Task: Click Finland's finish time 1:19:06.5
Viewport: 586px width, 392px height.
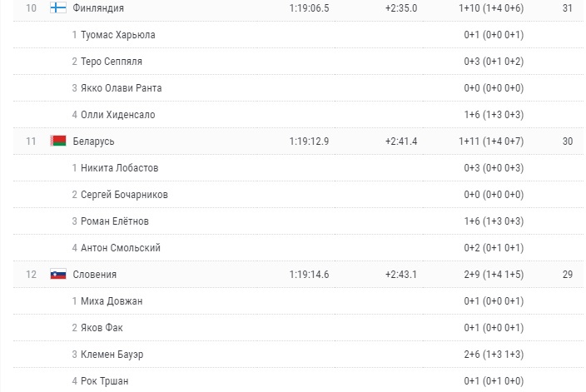Action: [310, 8]
